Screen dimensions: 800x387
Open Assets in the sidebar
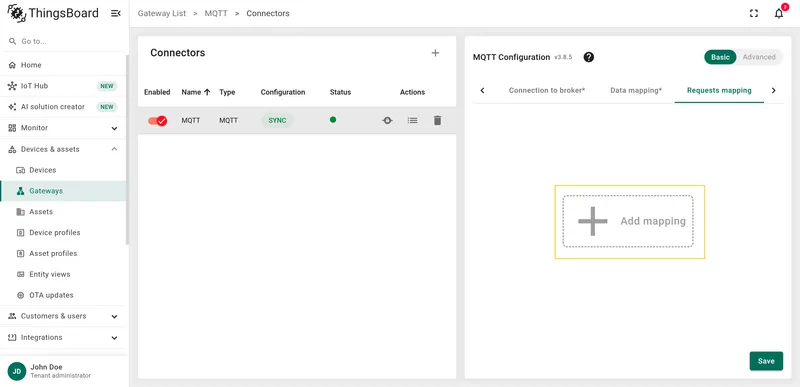click(62, 212)
